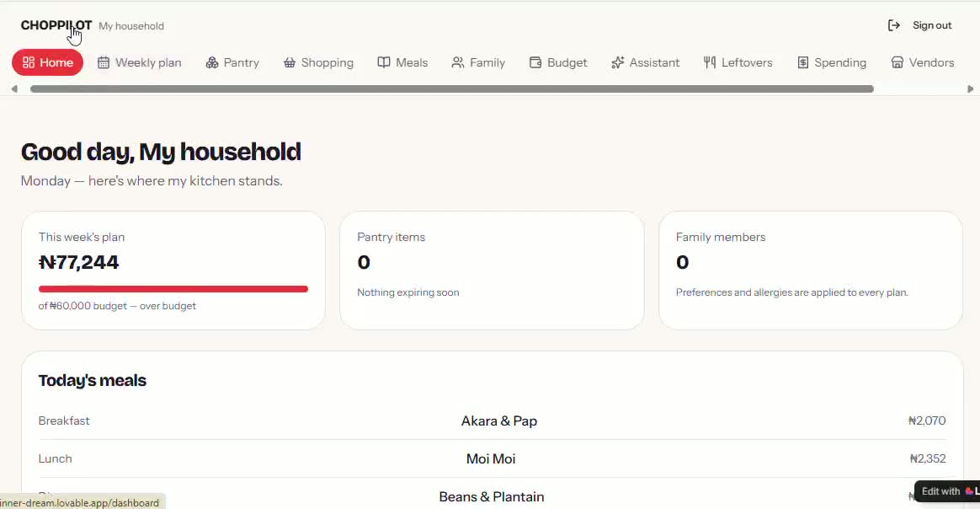This screenshot has height=509, width=980.
Task: Go to the Vendors tab
Action: (923, 62)
